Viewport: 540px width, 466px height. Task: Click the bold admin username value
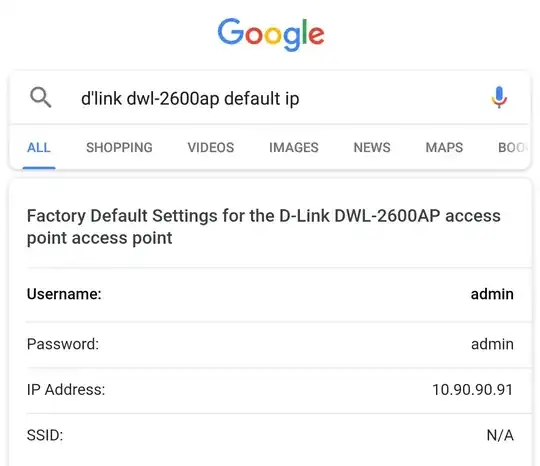tap(492, 294)
